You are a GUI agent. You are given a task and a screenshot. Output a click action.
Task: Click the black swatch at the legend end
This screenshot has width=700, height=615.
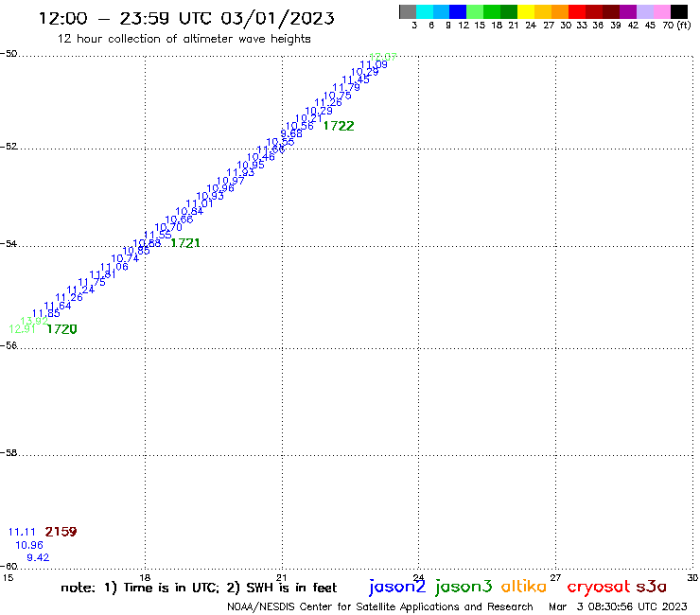678,11
